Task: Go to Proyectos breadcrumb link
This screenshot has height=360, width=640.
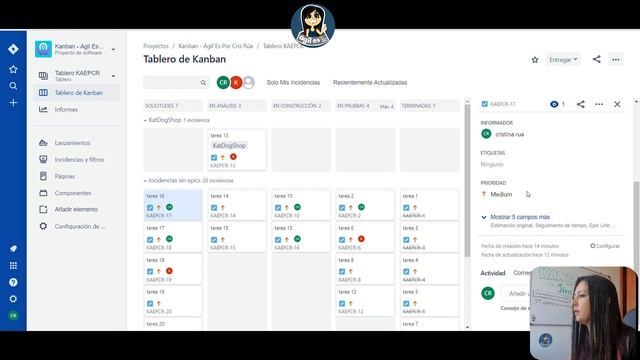Action: pyautogui.click(x=156, y=46)
